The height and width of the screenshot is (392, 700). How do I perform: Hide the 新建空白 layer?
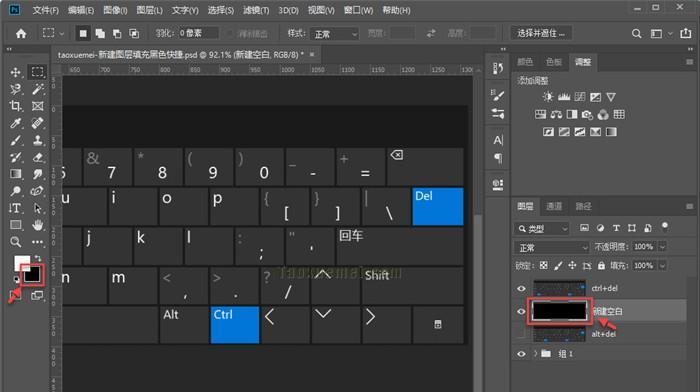(521, 311)
